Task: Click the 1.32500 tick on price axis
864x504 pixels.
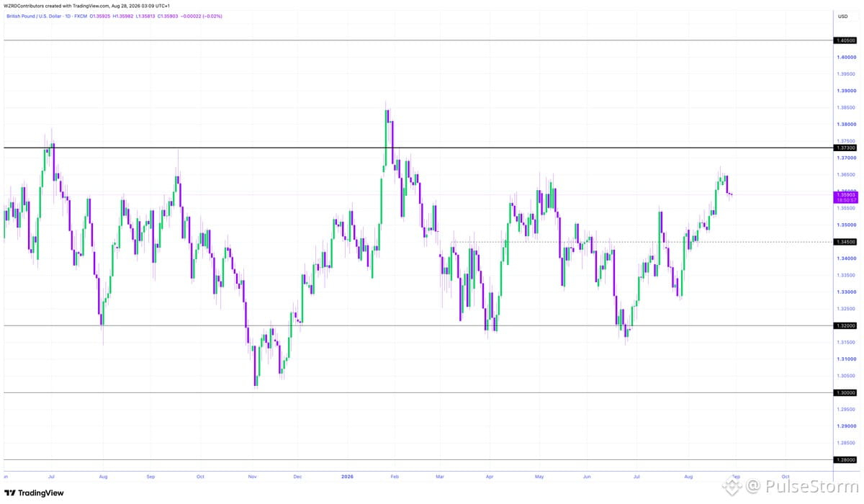Action: tap(845, 308)
